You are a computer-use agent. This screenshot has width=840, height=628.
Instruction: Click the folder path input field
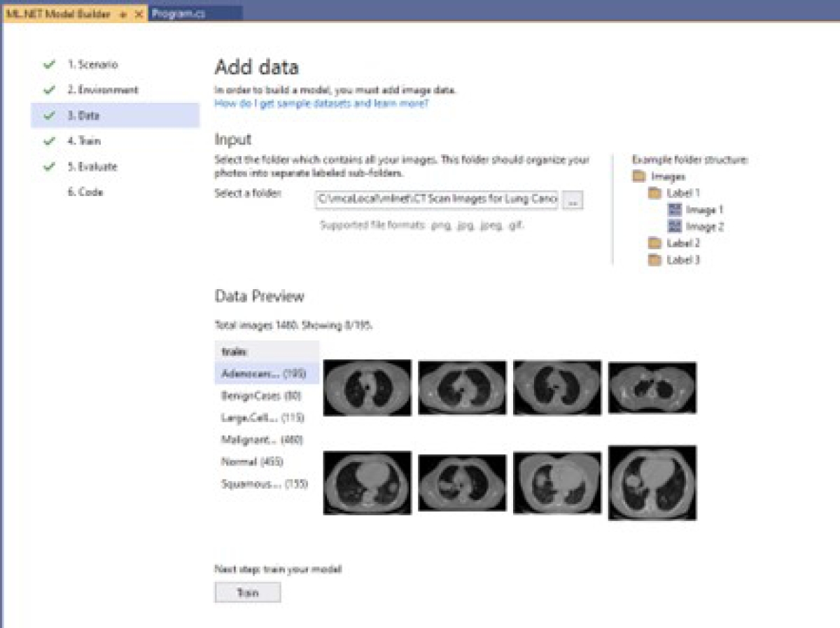pos(437,200)
